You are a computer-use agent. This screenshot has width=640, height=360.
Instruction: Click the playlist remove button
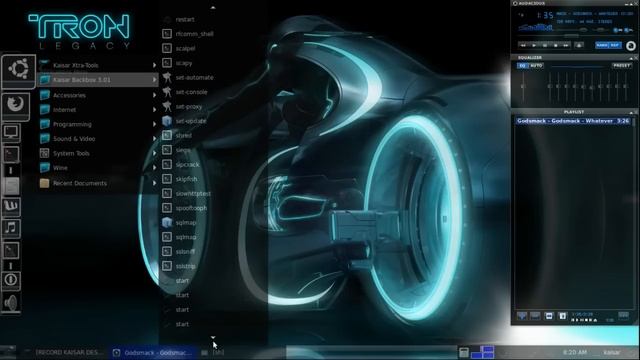coord(535,316)
